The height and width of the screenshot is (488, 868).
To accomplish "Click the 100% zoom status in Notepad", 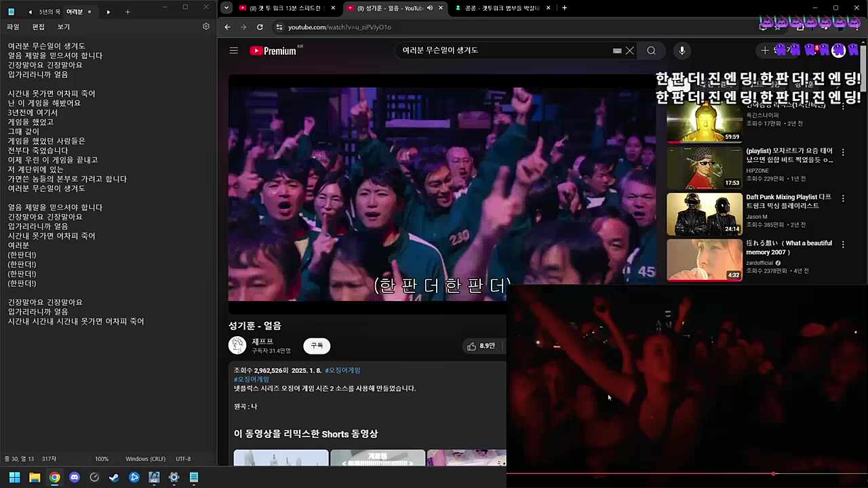I will [x=102, y=459].
